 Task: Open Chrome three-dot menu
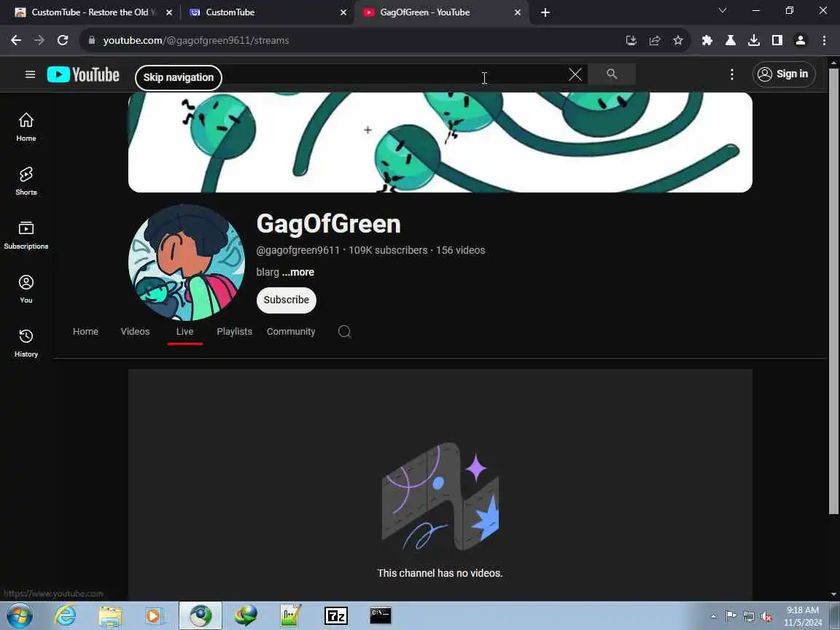click(x=824, y=40)
